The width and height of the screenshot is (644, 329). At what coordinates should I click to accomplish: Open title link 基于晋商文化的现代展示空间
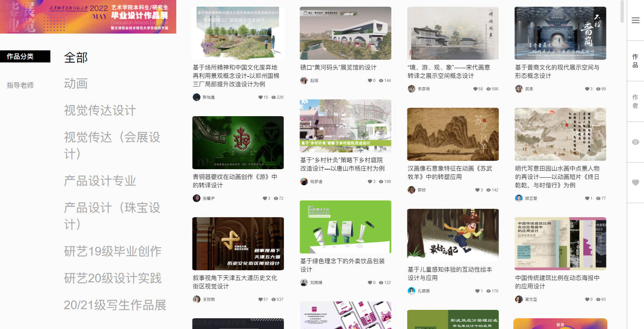(x=557, y=72)
